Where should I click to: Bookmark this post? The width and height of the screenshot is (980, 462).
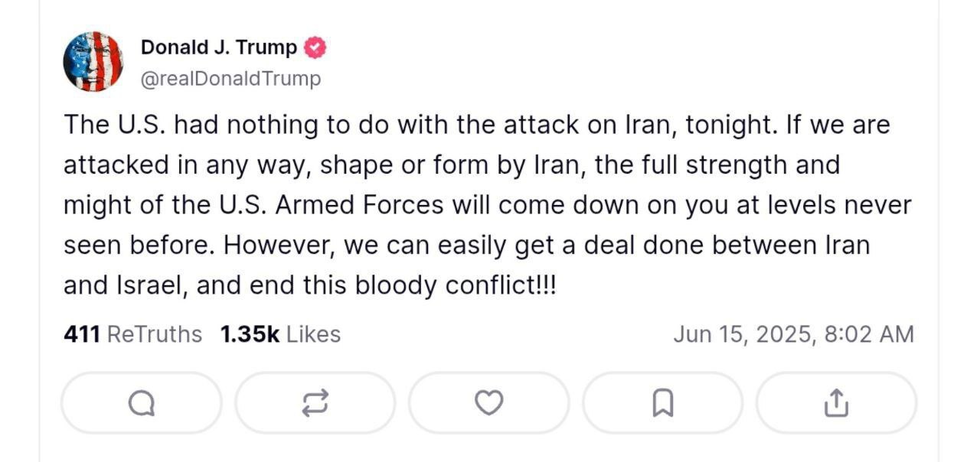(662, 403)
